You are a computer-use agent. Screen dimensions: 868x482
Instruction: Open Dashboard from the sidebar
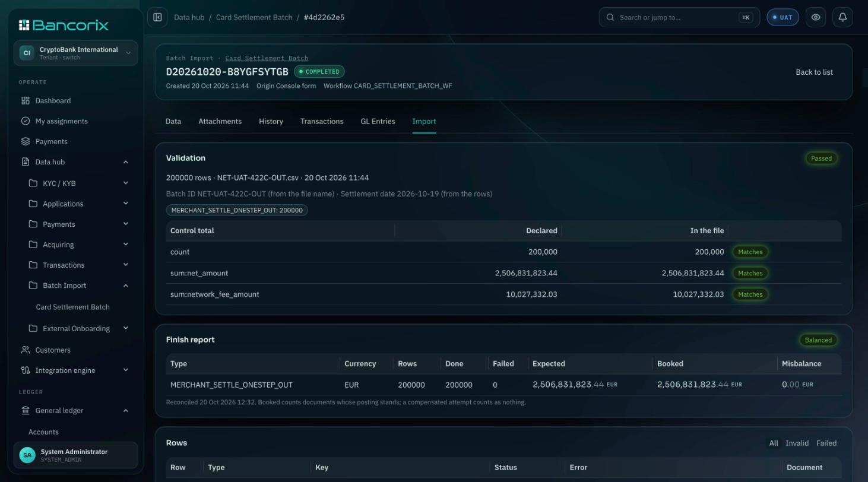coord(75,101)
